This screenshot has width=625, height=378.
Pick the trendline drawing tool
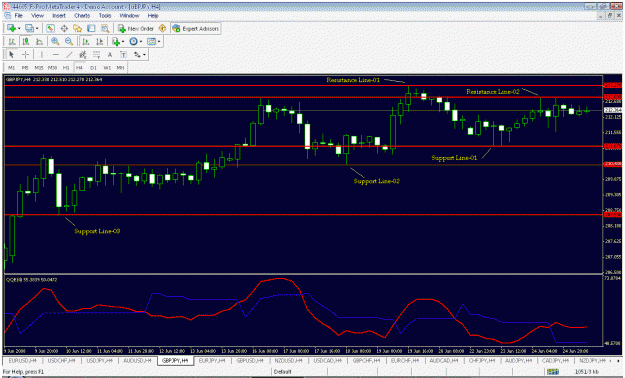[x=69, y=55]
